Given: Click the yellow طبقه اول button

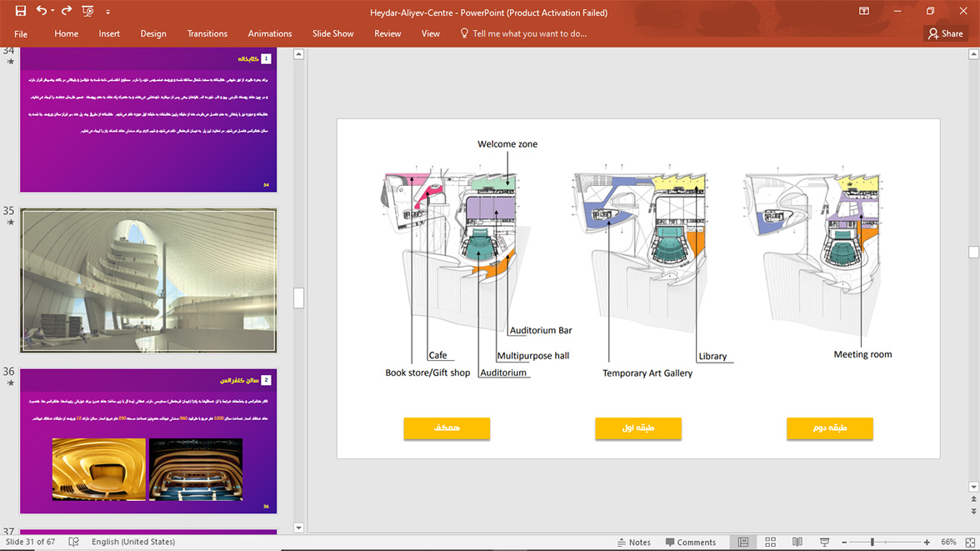Looking at the screenshot, I should pyautogui.click(x=638, y=428).
